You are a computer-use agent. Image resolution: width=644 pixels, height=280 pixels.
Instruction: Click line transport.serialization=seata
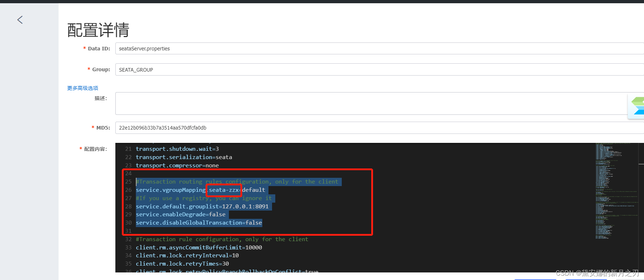(x=184, y=157)
